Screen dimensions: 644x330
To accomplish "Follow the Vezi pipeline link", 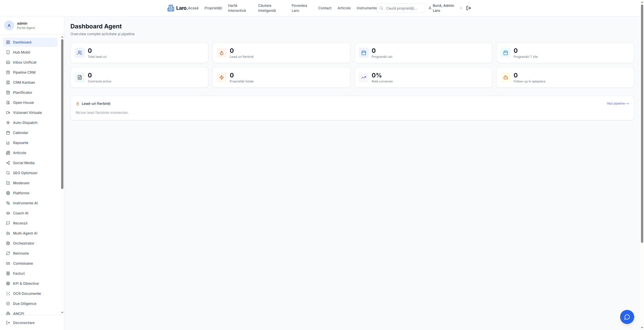I will 617,104.
